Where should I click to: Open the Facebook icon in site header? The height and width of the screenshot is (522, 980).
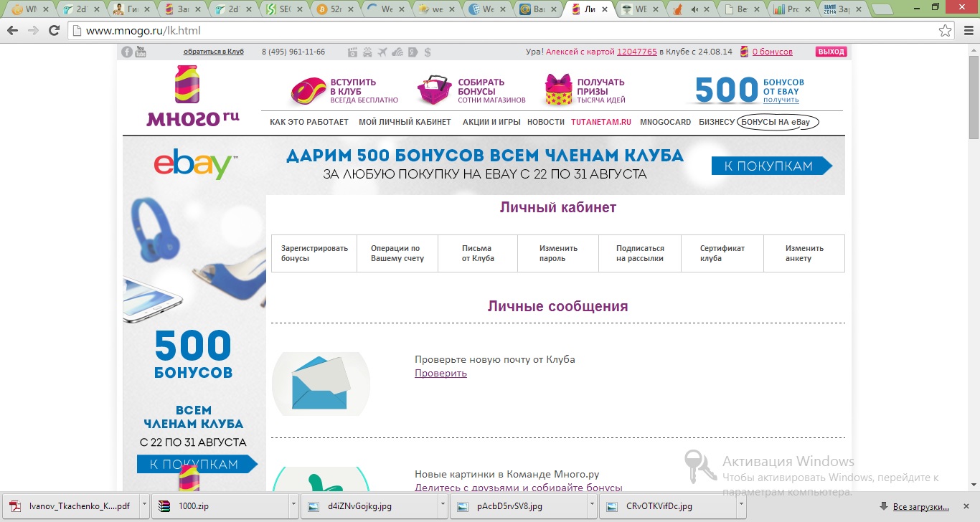coord(127,52)
